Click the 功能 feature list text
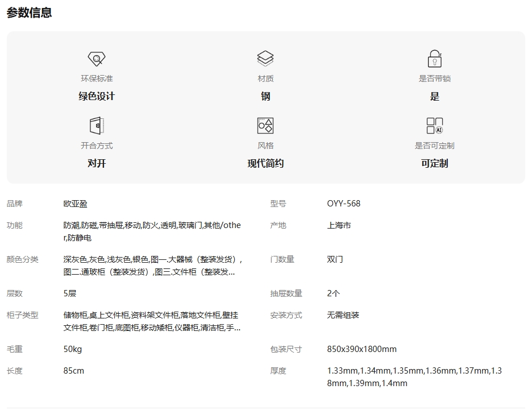 pos(152,231)
